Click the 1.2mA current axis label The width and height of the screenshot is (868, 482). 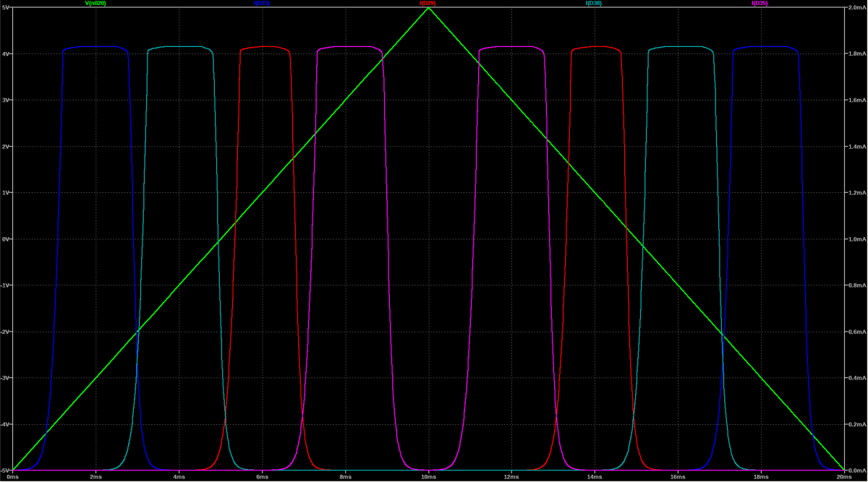(856, 192)
